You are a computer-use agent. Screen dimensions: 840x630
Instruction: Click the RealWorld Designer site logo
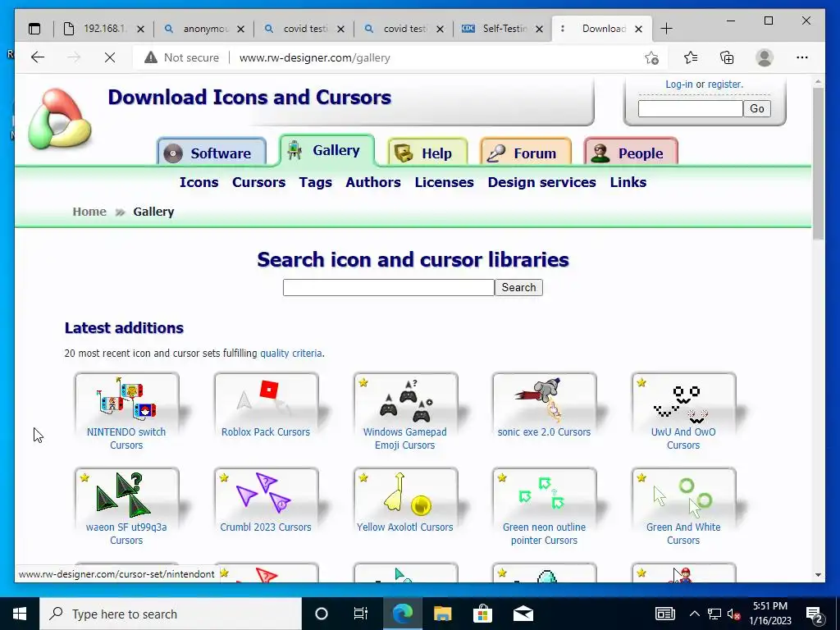tap(59, 119)
